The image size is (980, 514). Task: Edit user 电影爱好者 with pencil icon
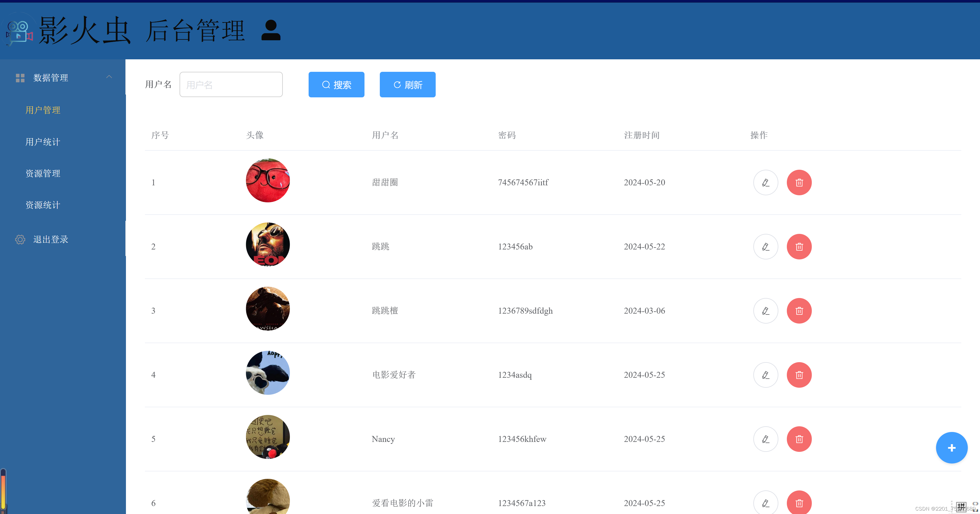click(x=766, y=375)
